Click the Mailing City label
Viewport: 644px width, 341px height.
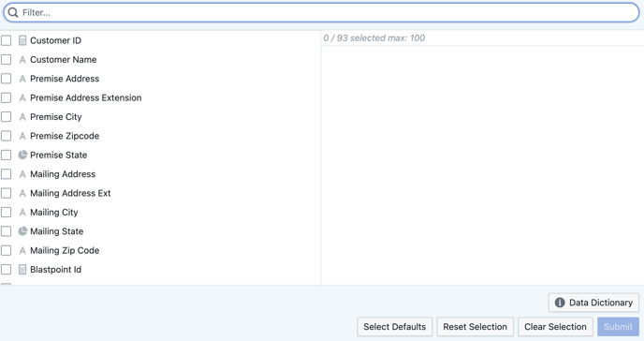(53, 213)
